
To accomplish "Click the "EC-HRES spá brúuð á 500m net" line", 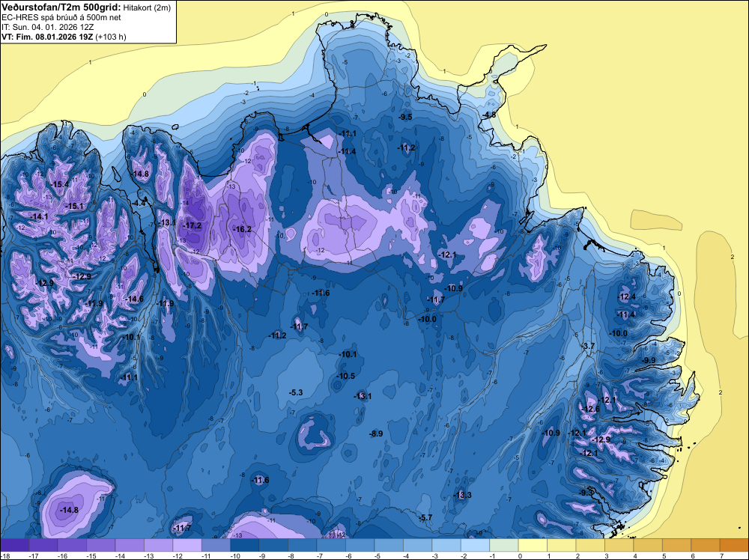I will 61,17.
